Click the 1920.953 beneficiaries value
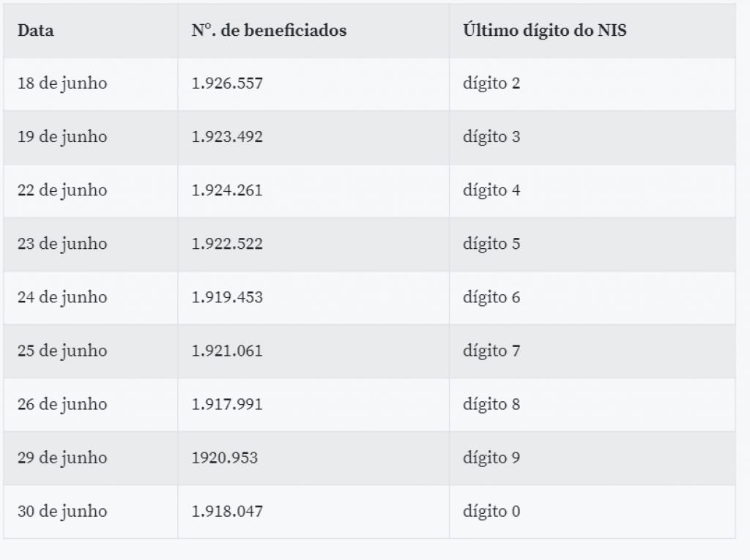750x560 pixels. tap(225, 458)
